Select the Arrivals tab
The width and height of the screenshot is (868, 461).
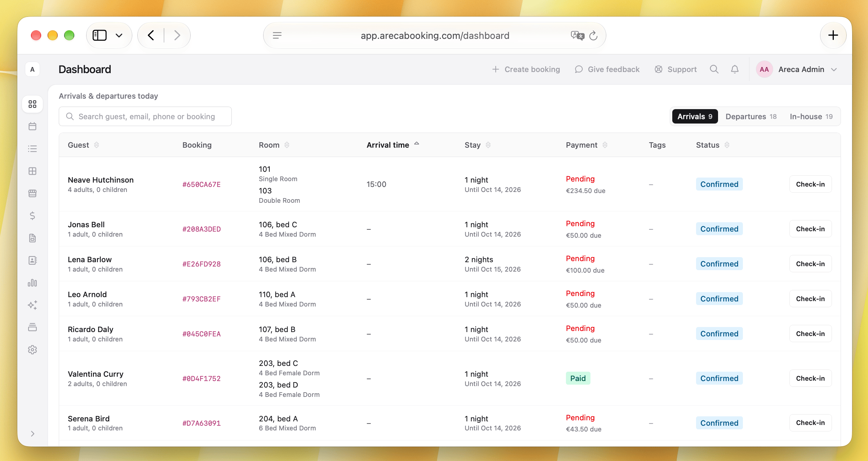click(x=695, y=116)
